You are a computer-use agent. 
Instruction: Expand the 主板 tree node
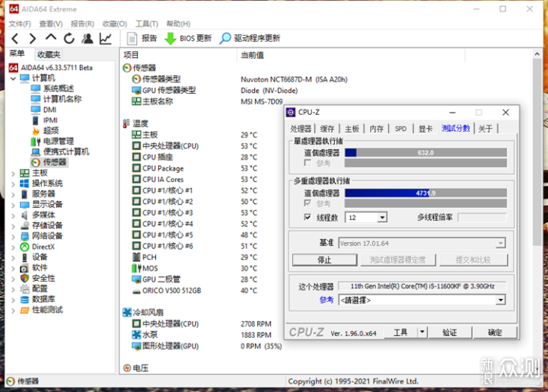click(x=13, y=173)
